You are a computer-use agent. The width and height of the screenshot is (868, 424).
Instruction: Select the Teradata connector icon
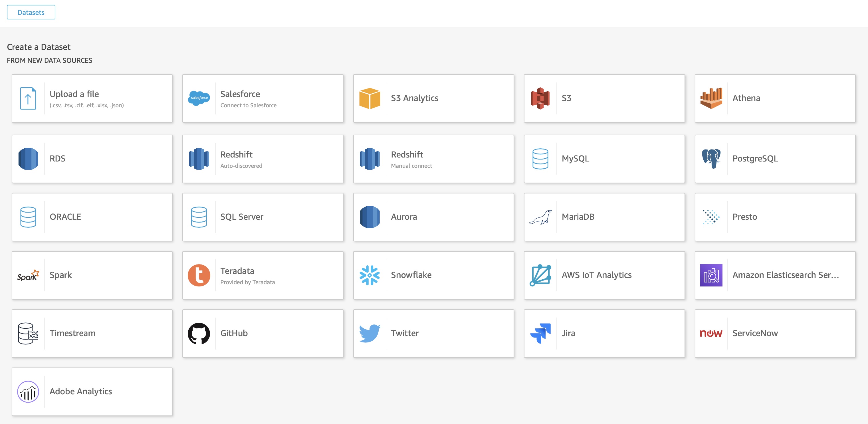[x=198, y=274]
